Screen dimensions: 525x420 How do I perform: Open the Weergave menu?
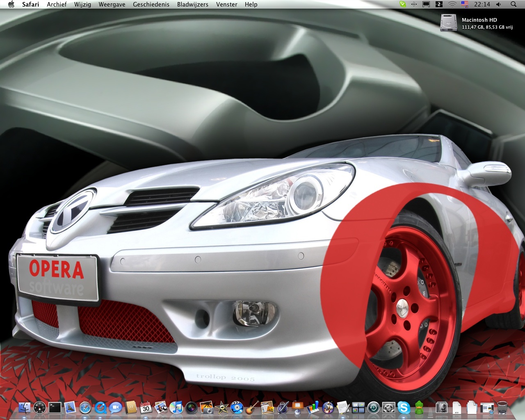click(x=112, y=5)
